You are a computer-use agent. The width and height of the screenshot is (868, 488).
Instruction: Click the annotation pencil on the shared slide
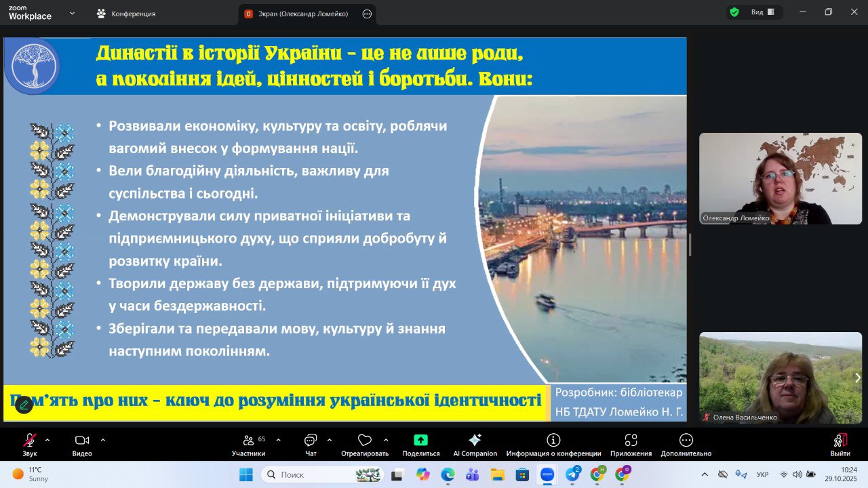(24, 405)
